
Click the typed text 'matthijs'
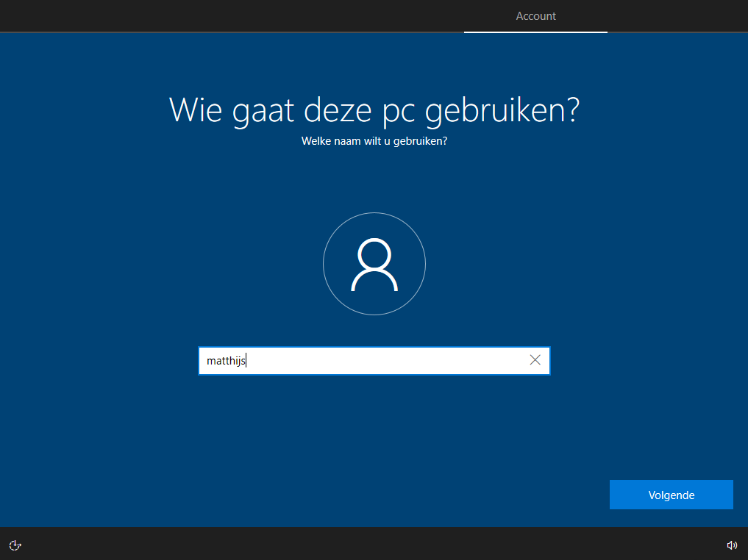pos(226,361)
